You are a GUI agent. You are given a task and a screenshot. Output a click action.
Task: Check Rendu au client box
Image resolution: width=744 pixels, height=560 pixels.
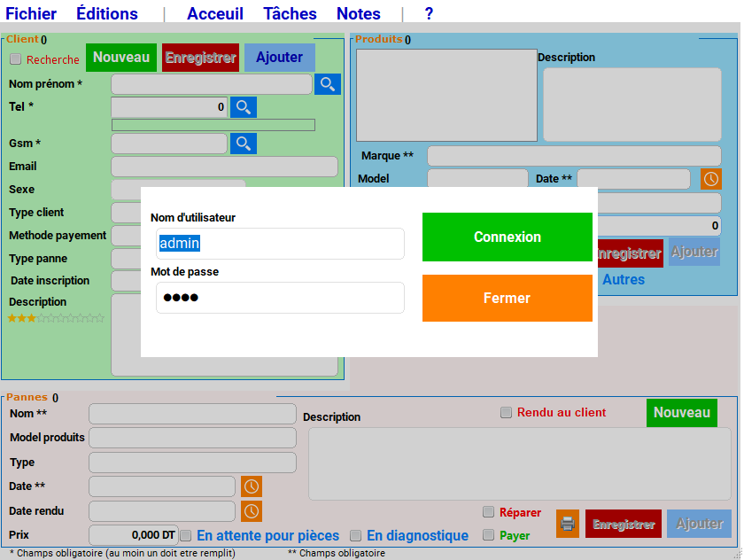tap(507, 412)
